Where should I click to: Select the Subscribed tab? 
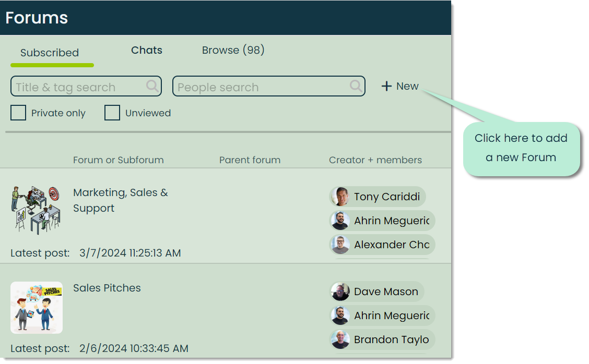tap(50, 53)
